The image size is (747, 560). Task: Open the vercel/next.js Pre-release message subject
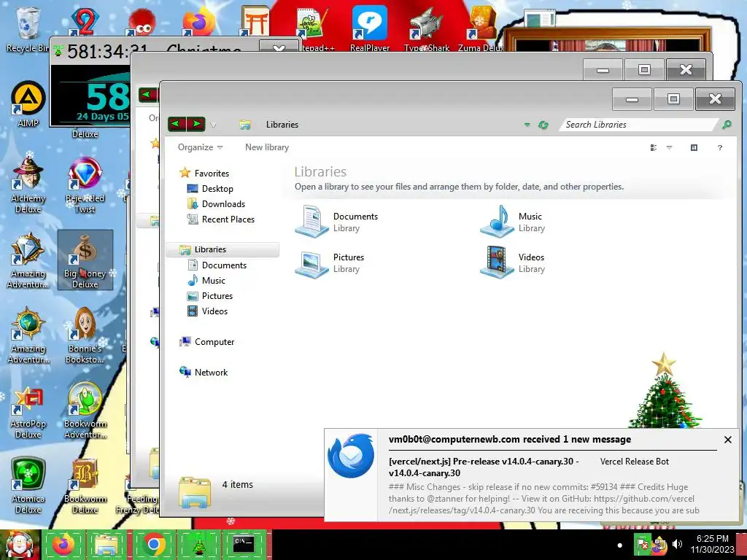click(484, 467)
